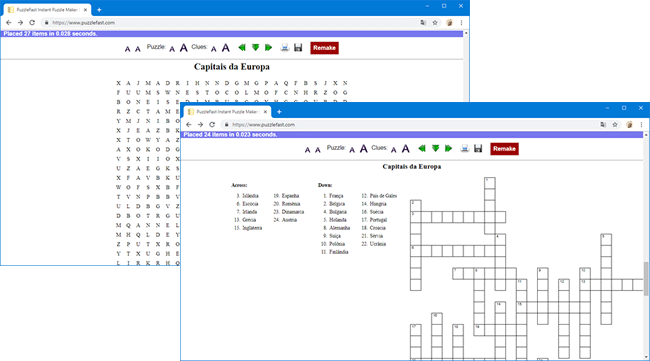Open the Chrome three-dot menu in the front window
The image size is (650, 361).
pos(641,125)
